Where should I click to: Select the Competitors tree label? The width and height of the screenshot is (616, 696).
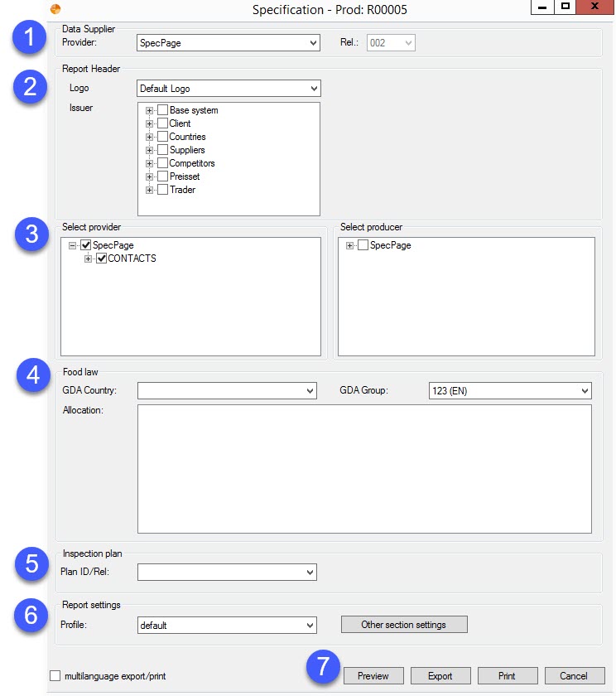(192, 163)
